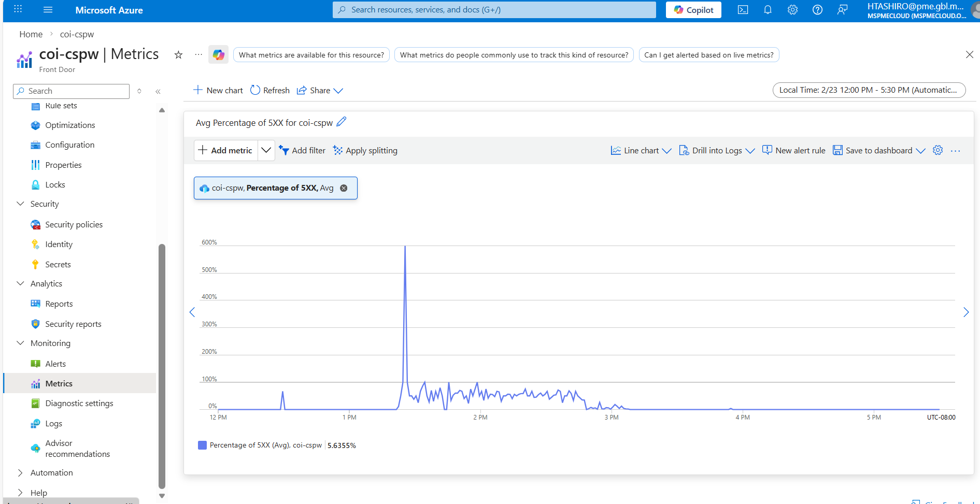Open chart settings gear icon

pyautogui.click(x=938, y=150)
